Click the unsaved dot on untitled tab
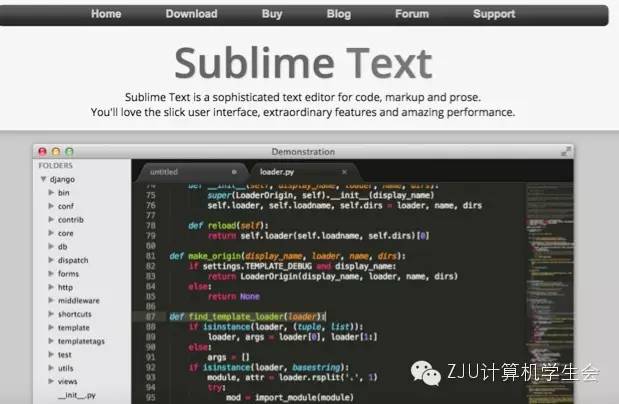The height and width of the screenshot is (404, 619). (234, 172)
